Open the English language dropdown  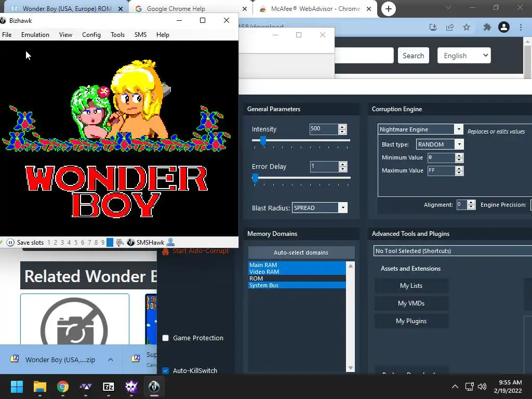click(x=464, y=55)
